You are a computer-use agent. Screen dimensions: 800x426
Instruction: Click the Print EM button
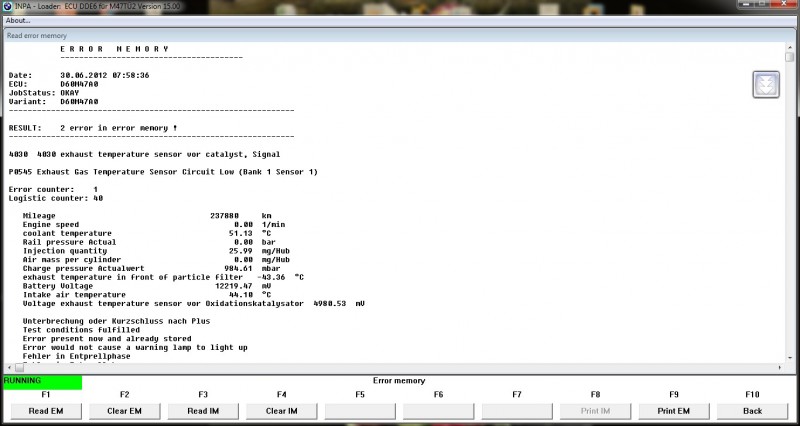tap(673, 411)
